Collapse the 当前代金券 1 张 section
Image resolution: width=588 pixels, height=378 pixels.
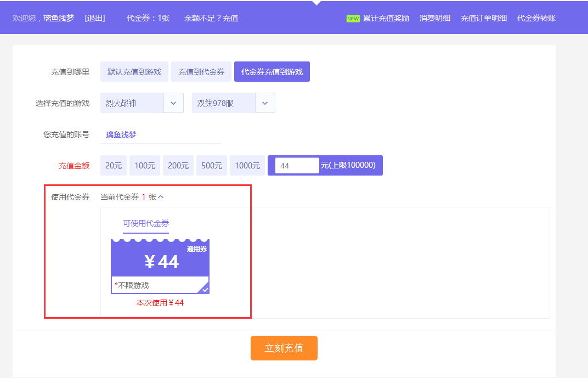(161, 197)
